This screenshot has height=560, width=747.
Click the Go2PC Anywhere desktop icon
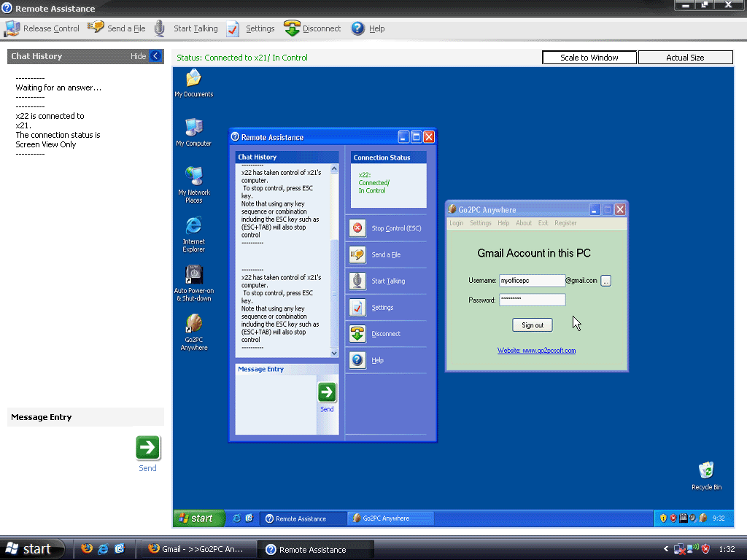[x=193, y=332]
